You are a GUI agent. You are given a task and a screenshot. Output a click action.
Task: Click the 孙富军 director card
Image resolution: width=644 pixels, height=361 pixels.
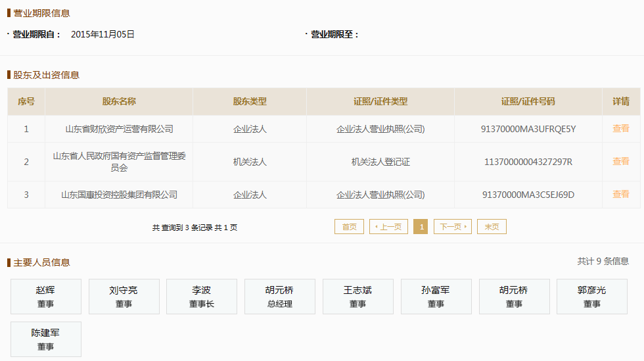[x=436, y=297]
